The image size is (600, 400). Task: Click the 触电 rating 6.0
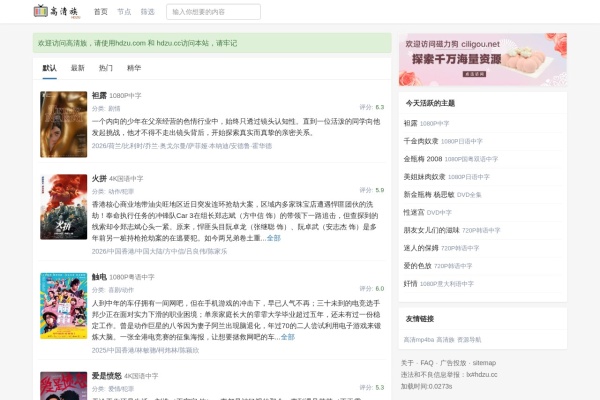pyautogui.click(x=380, y=289)
